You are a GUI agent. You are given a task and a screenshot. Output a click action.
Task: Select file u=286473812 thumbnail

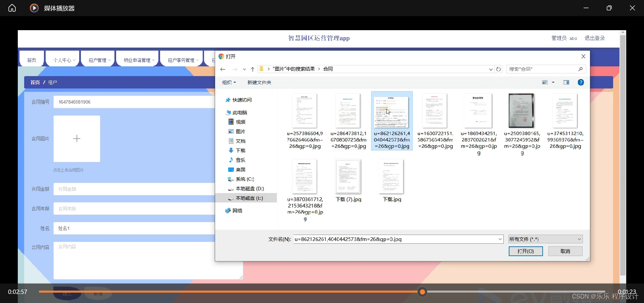point(348,110)
